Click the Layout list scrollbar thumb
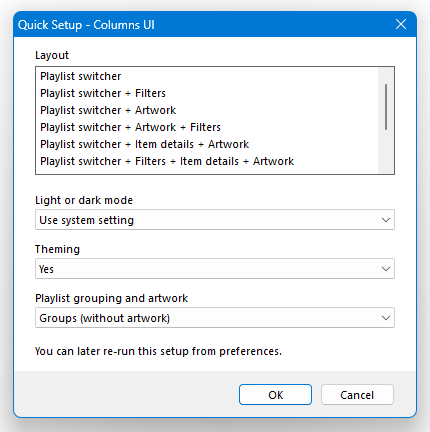Screen dimensions: 430x432 pos(386,107)
